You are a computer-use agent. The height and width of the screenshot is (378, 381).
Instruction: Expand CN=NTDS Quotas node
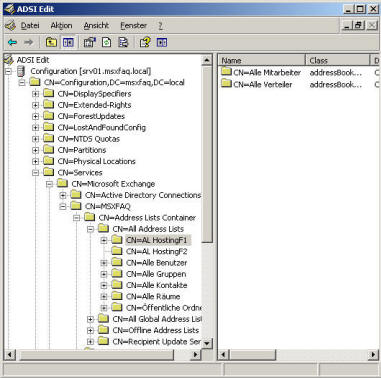click(36, 139)
